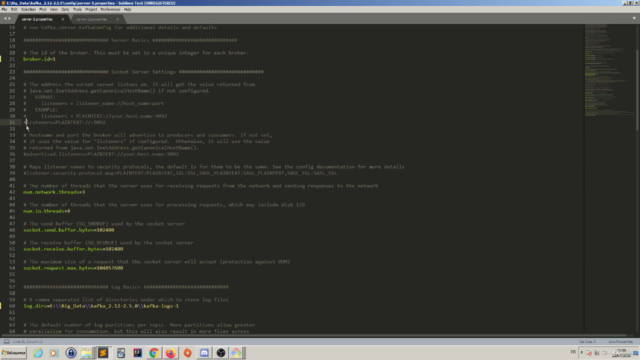Open OBS Studio from taskbar
640x360 pixels.
click(x=221, y=353)
